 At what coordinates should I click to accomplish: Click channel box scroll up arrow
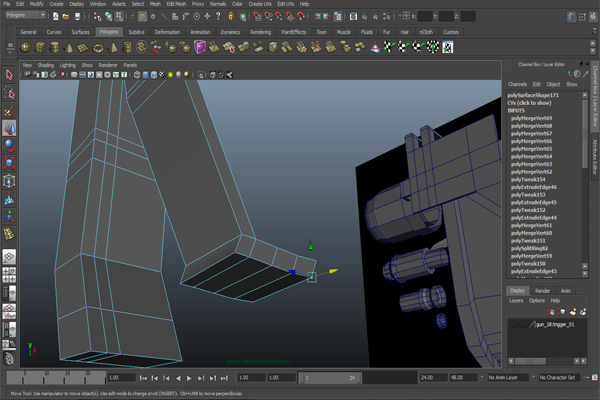(x=585, y=95)
